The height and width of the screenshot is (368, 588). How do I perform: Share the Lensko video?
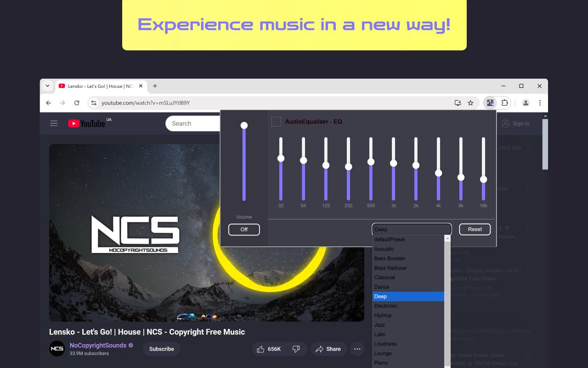[328, 349]
